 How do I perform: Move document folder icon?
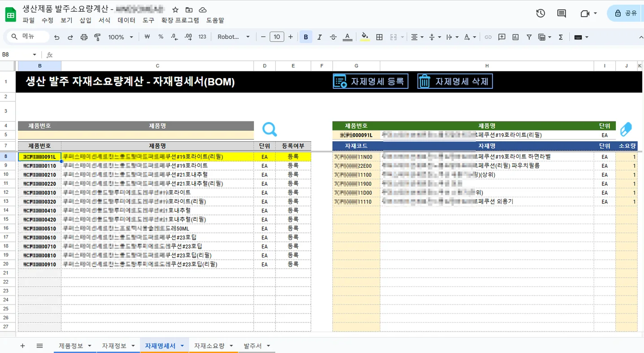coord(189,9)
